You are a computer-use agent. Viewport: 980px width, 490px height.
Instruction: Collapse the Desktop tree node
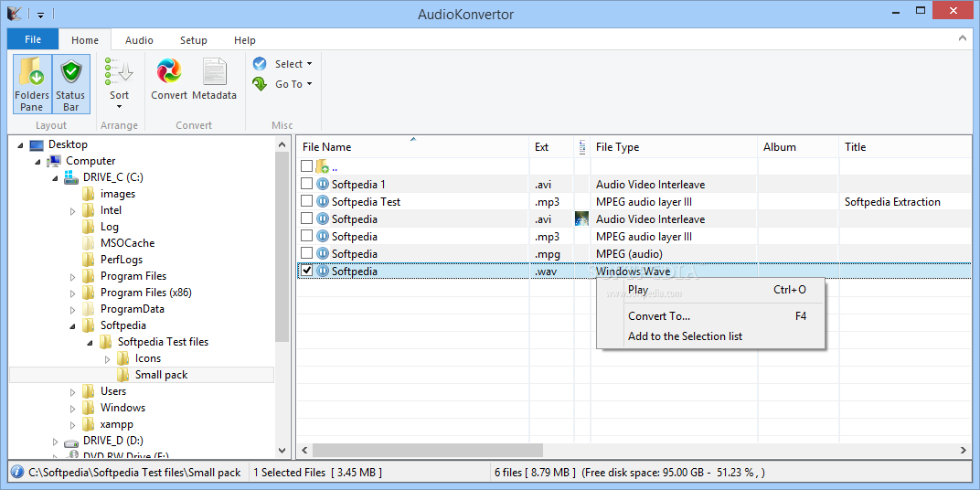21,145
